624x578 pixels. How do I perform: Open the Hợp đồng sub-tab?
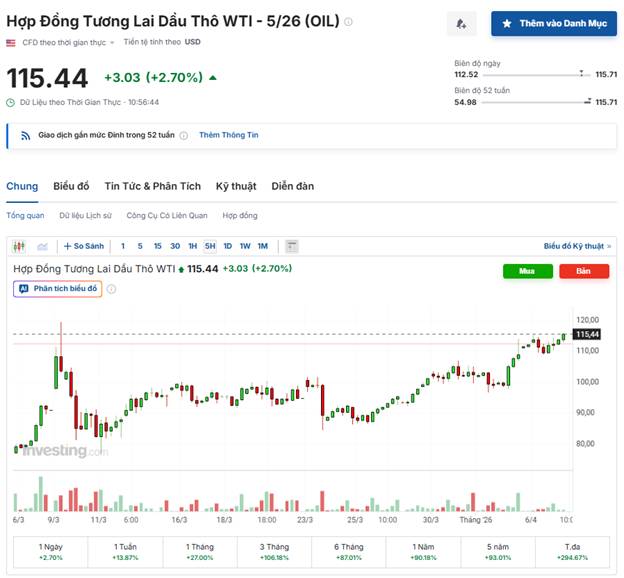pos(240,215)
